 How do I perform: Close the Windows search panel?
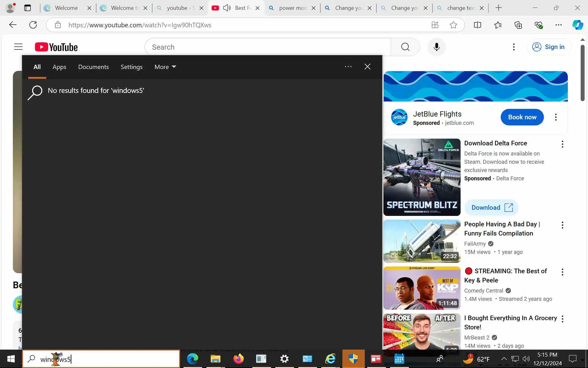tap(367, 67)
